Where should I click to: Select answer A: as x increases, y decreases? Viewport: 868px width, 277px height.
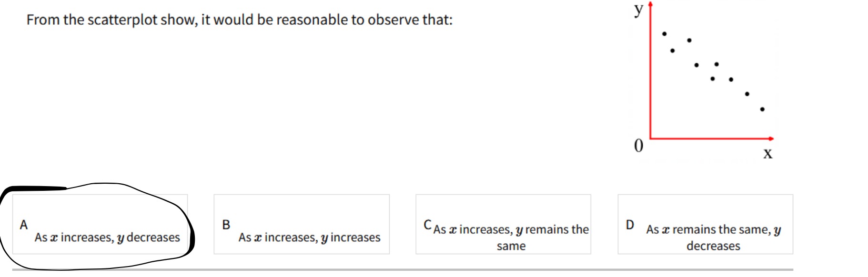[x=100, y=224]
